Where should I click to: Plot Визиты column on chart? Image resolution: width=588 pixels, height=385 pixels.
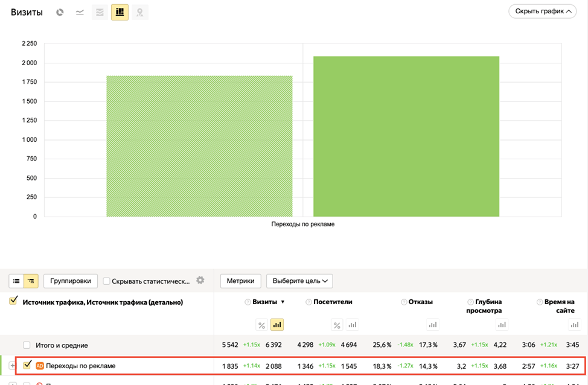pos(277,325)
